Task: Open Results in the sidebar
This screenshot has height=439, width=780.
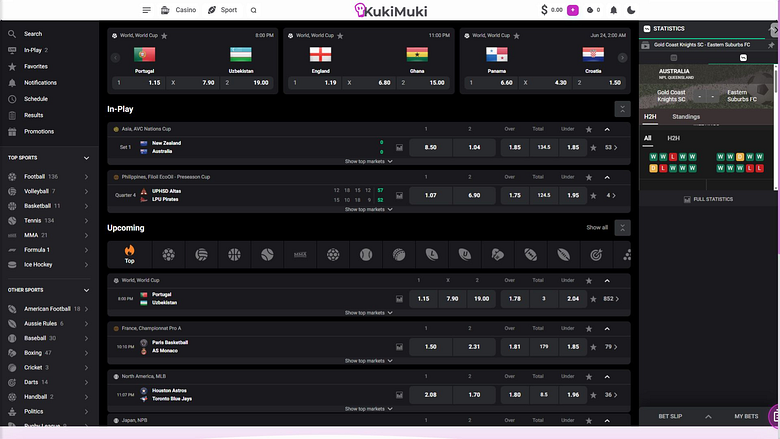Action: coord(33,115)
